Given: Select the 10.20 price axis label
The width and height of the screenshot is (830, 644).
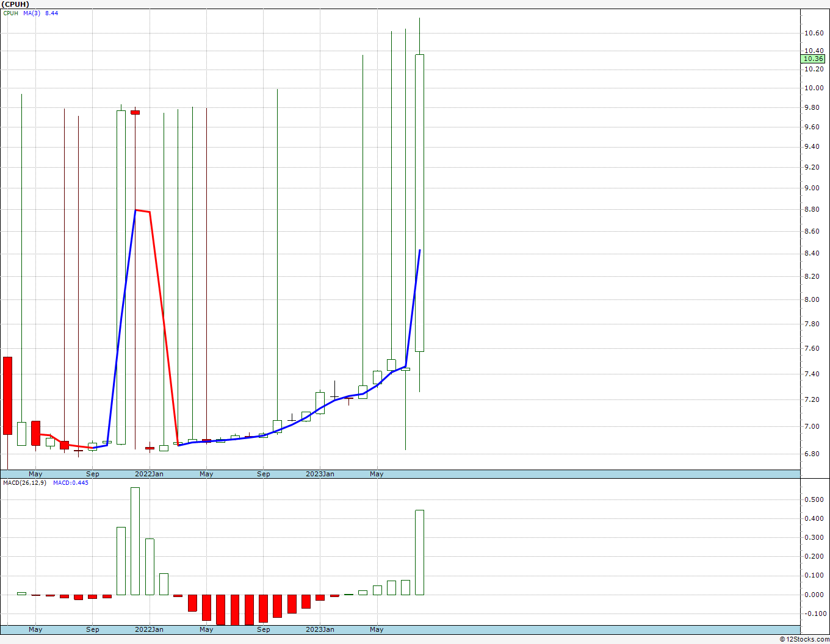Looking at the screenshot, I should click(x=814, y=70).
